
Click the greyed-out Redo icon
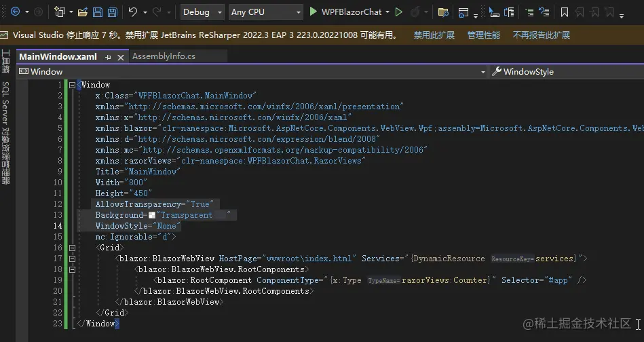(x=157, y=12)
